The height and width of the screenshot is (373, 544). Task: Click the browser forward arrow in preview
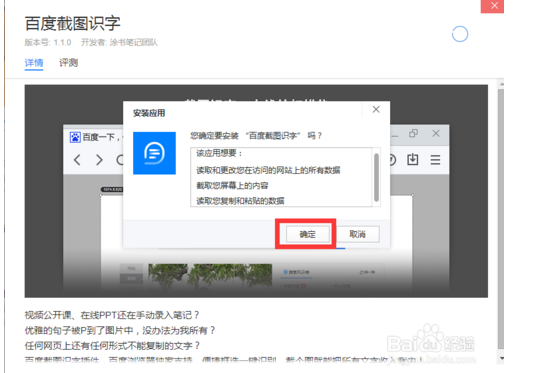(x=99, y=160)
